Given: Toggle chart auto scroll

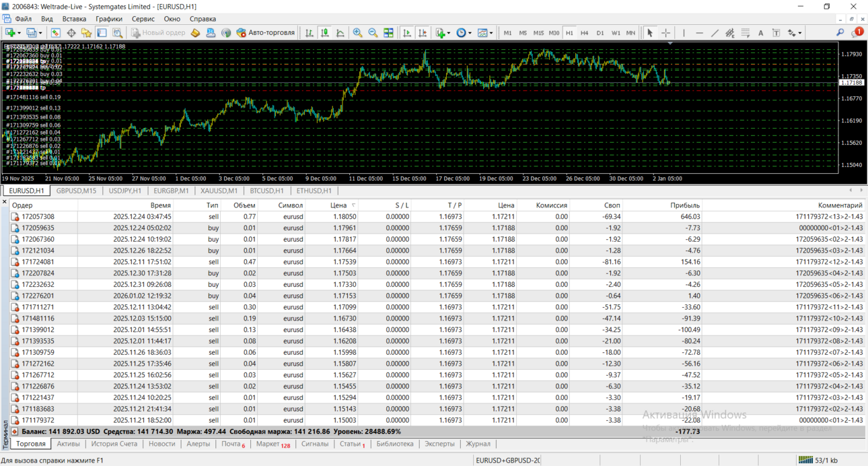Looking at the screenshot, I should (406, 32).
